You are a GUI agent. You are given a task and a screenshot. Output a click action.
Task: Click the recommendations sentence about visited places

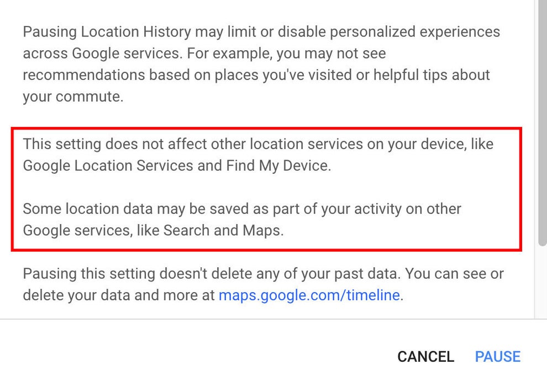255,75
